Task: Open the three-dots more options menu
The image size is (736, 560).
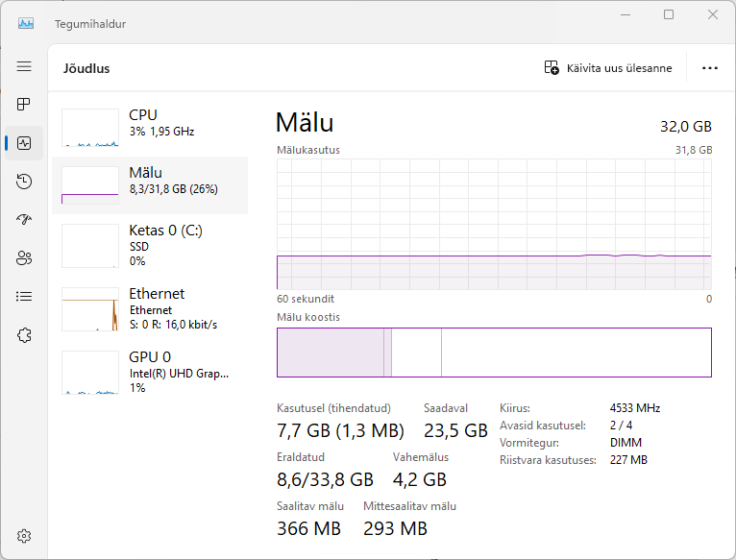Action: click(x=710, y=68)
